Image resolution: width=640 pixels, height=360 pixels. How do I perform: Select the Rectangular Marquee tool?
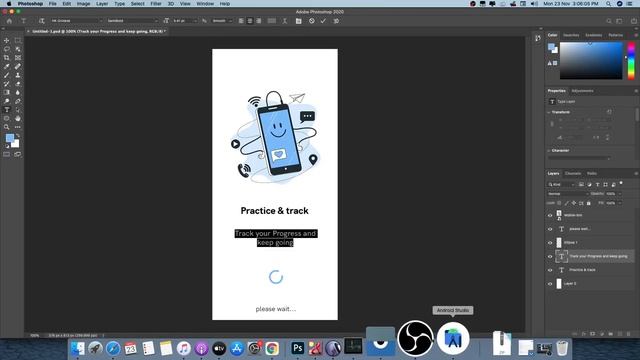click(18, 40)
